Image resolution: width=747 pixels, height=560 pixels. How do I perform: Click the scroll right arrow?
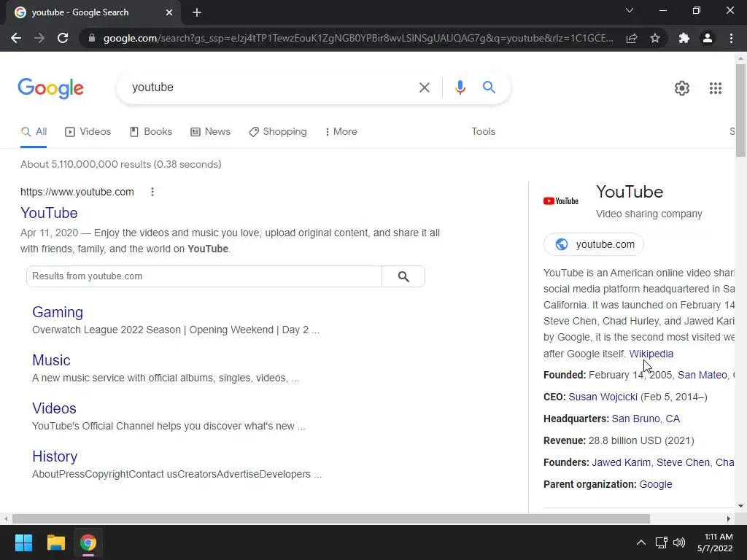pyautogui.click(x=728, y=518)
